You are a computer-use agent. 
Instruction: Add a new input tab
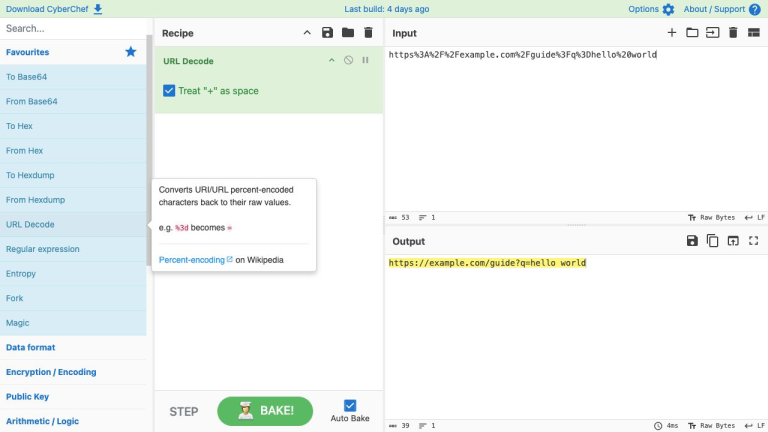[x=672, y=33]
